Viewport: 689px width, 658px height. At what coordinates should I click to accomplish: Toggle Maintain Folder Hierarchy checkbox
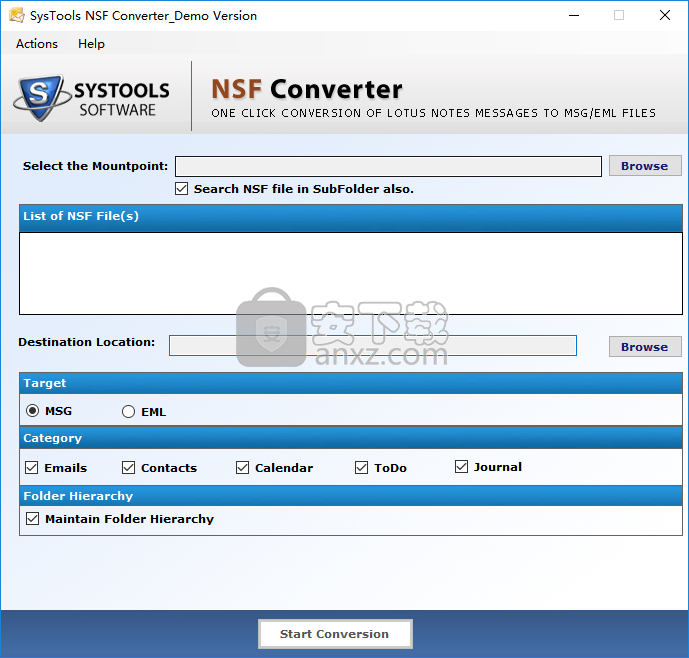[x=33, y=519]
